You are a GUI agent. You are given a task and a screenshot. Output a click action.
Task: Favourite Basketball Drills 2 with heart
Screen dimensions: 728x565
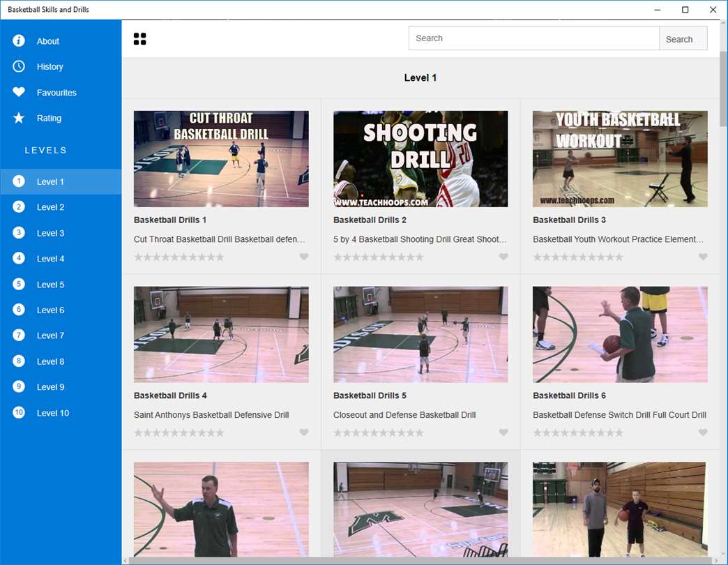503,257
